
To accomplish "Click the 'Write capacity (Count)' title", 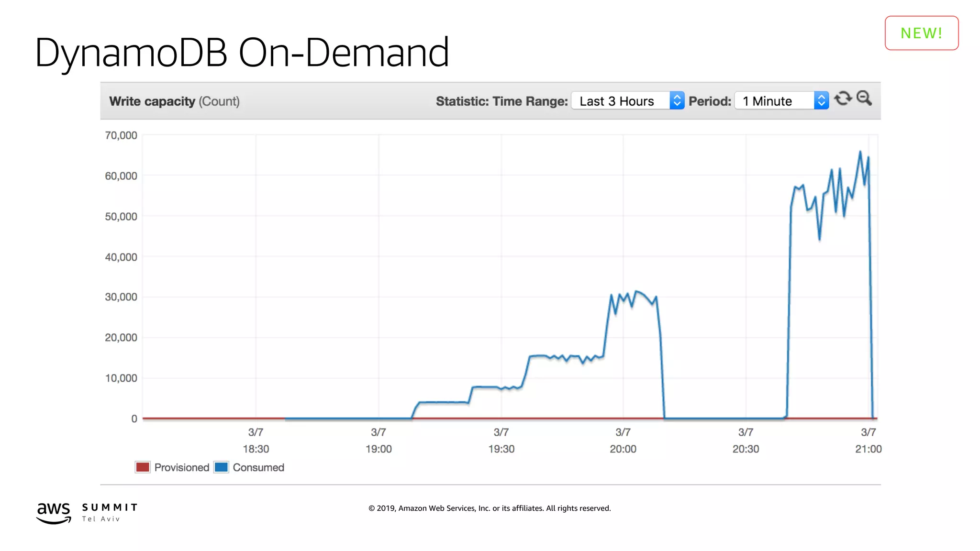I will [174, 101].
